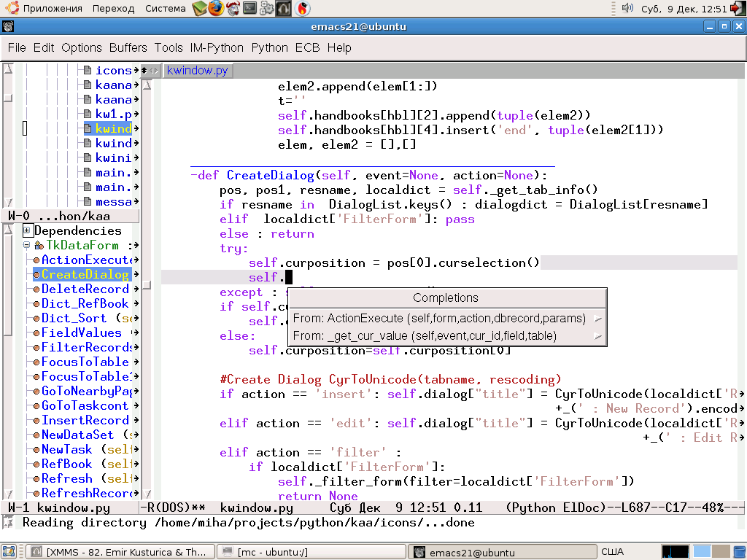Click the workspace switcher in bottom panel
The width and height of the screenshot is (747, 560).
pyautogui.click(x=711, y=552)
